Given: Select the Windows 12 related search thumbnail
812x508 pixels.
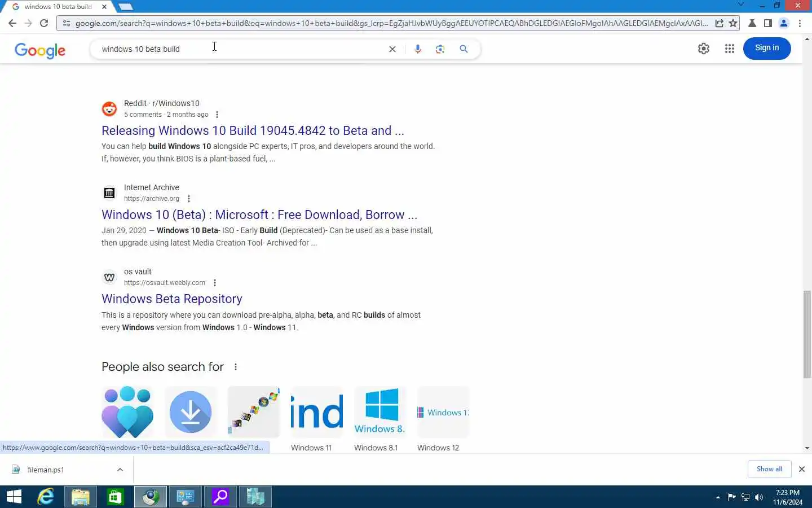Looking at the screenshot, I should coord(443,413).
